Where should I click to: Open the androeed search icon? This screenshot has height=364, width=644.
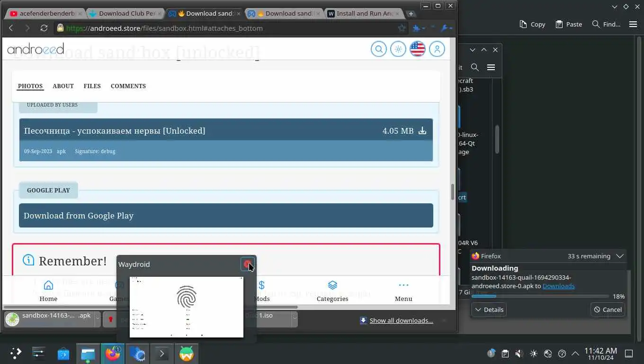coord(379,49)
